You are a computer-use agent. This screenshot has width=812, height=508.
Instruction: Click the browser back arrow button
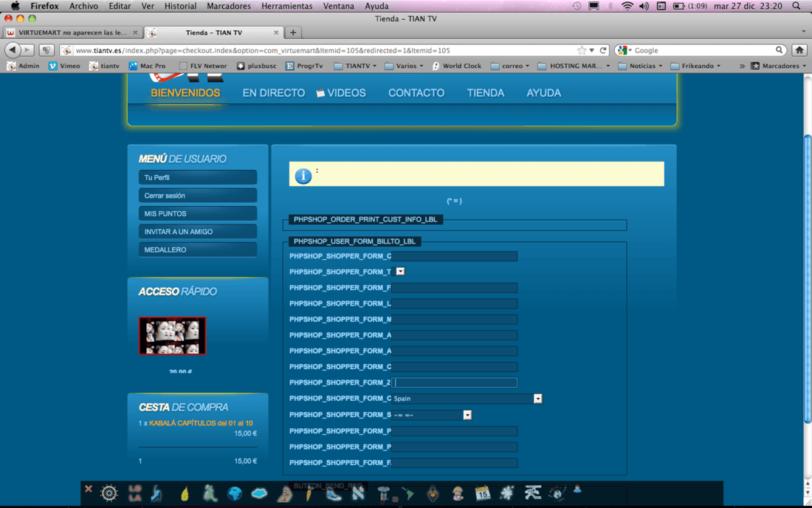click(x=13, y=49)
